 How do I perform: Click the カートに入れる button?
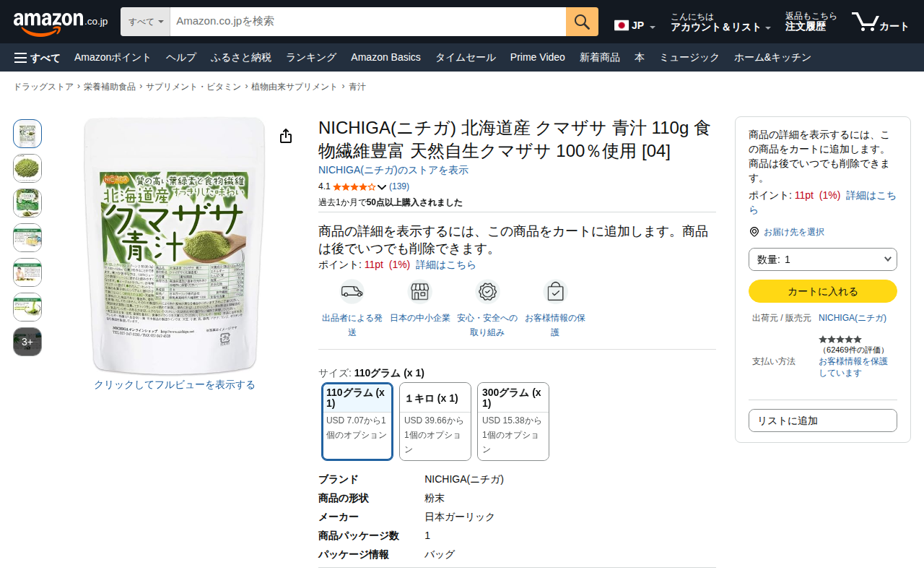click(x=823, y=291)
